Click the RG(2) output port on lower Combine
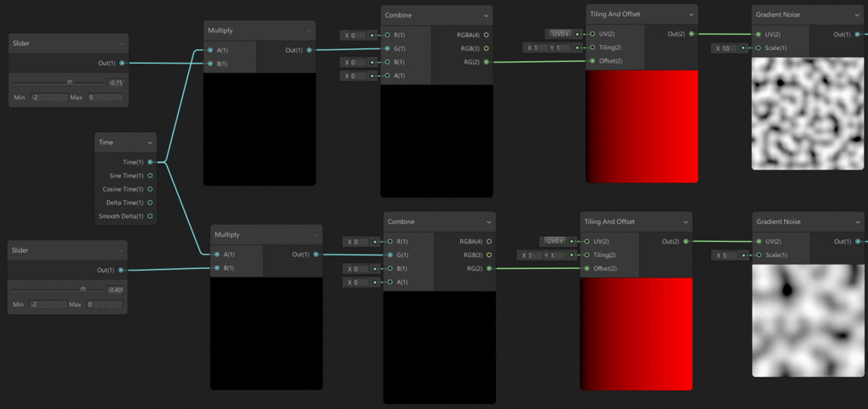This screenshot has height=409, width=868. click(489, 269)
